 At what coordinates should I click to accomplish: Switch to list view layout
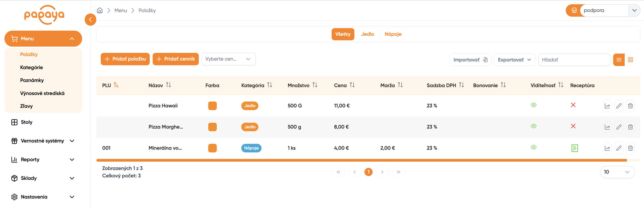[x=619, y=60]
